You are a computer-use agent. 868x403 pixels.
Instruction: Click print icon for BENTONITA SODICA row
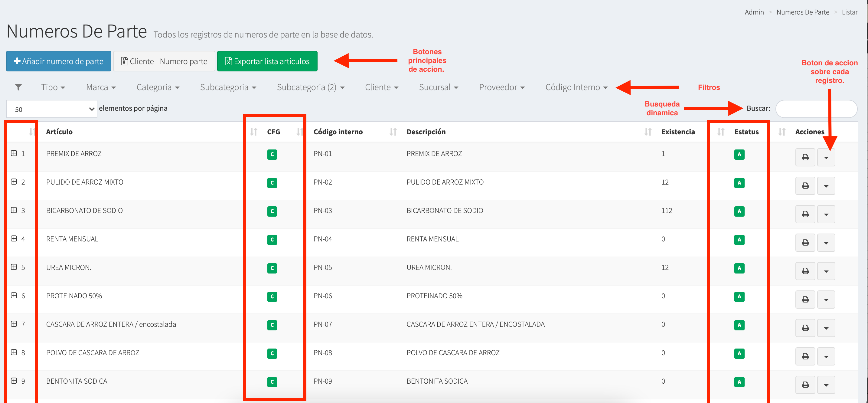point(805,385)
